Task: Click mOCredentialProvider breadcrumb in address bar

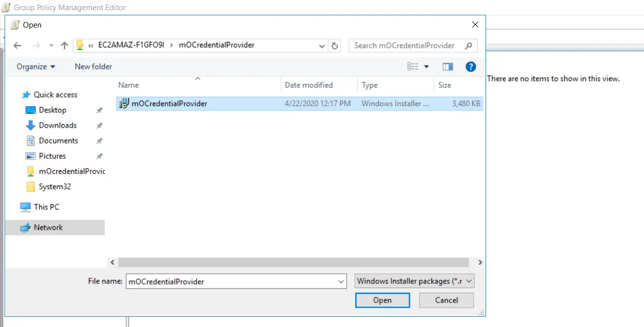Action: (217, 45)
